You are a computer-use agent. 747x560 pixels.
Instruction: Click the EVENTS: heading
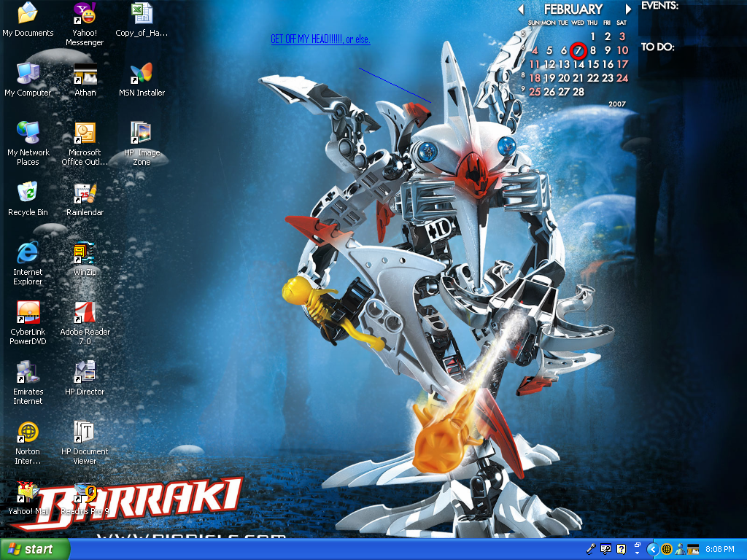[659, 6]
